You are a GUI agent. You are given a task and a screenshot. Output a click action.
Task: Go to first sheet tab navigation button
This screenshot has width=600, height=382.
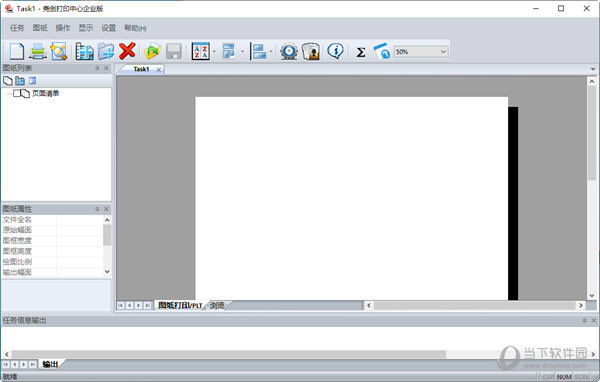[121, 305]
